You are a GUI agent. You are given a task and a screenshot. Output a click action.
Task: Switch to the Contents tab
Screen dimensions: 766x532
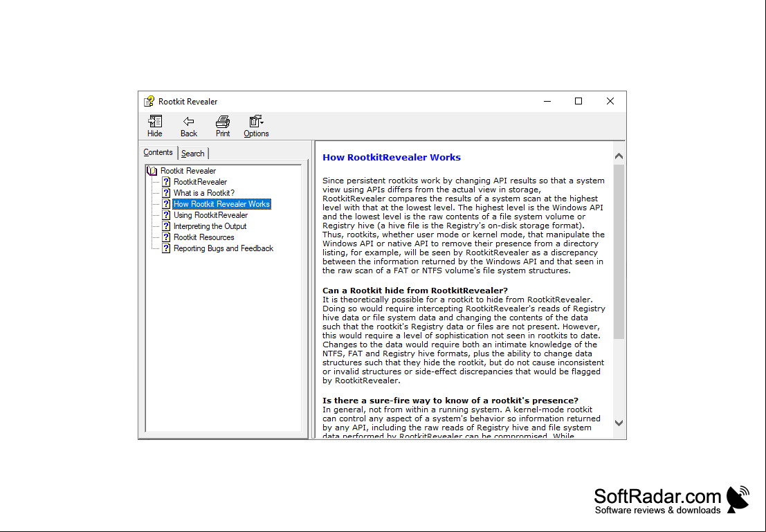point(158,152)
